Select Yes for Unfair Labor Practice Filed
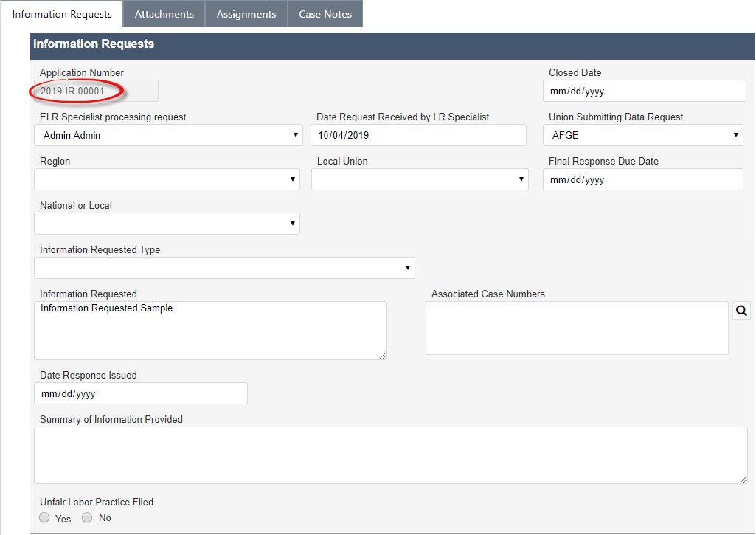 [x=44, y=517]
